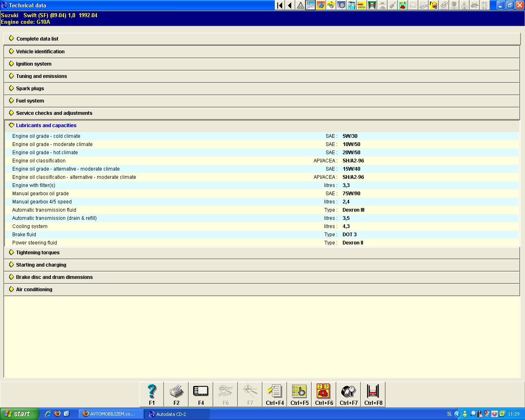Expand the Starting and charging section
The height and width of the screenshot is (420, 525).
(262, 265)
